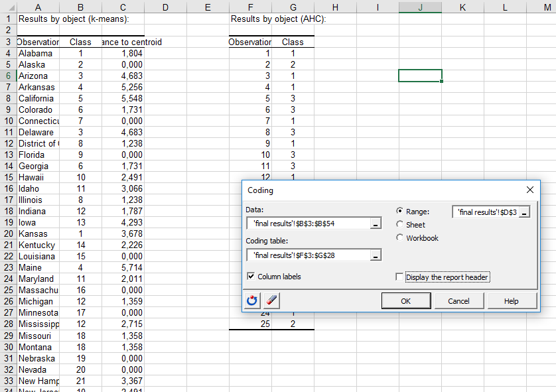
Task: Click the red reload icon in Coding dialog
Action: [251, 300]
